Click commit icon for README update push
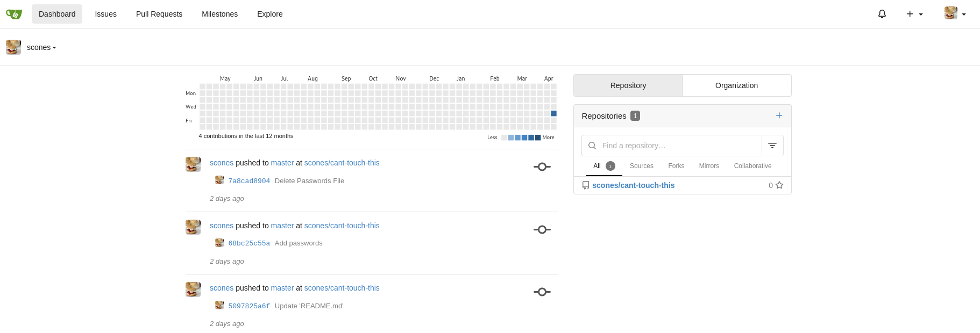The image size is (980, 333). point(542,292)
